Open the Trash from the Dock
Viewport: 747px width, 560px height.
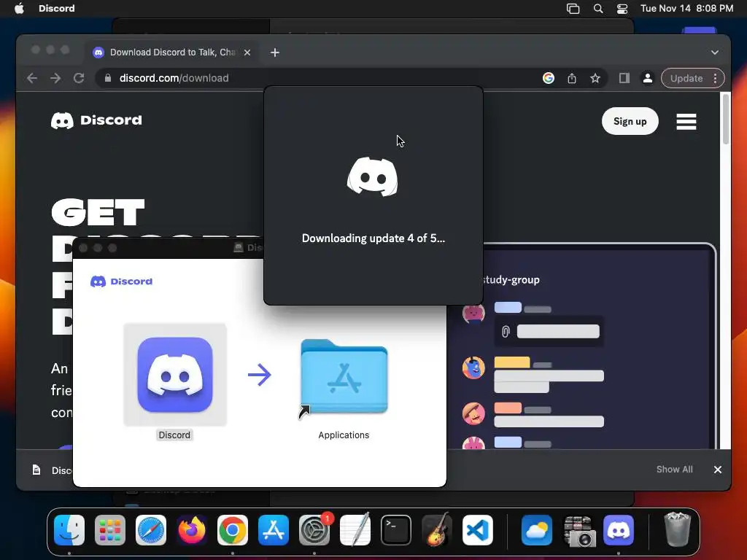677,529
